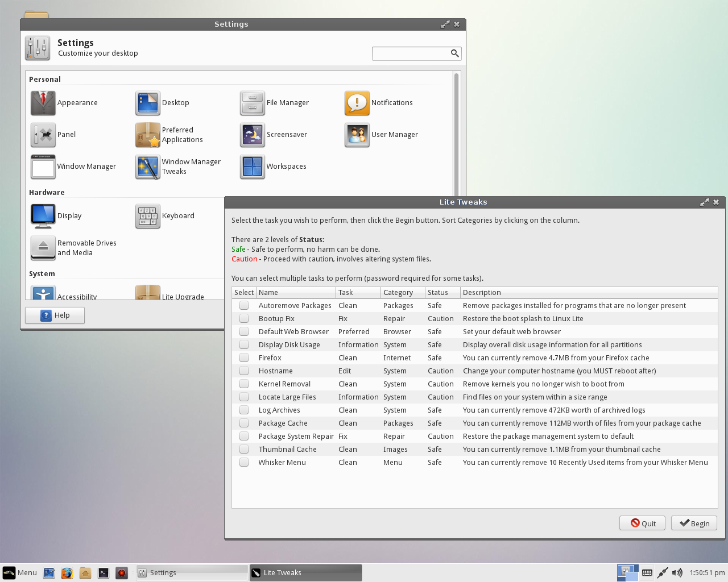
Task: Open Panel settings
Action: pyautogui.click(x=53, y=135)
